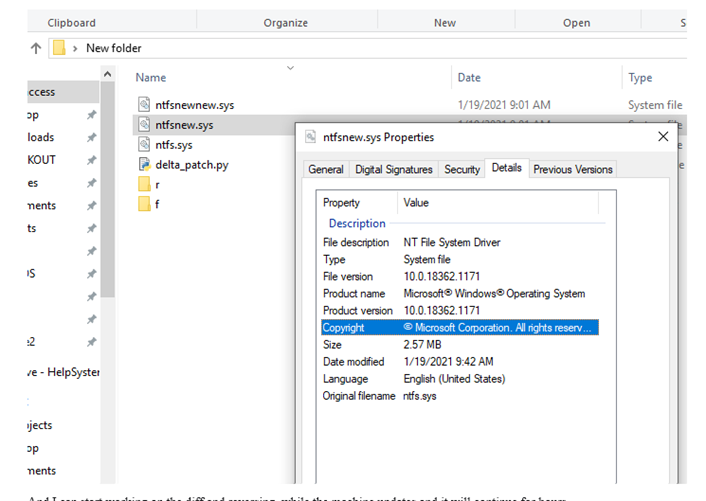The image size is (706, 501).
Task: Click the ntfsnew.sys file icon
Action: [x=144, y=125]
